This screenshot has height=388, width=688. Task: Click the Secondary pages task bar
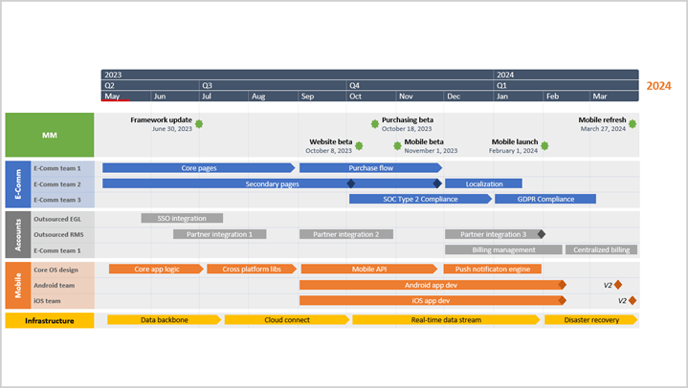pyautogui.click(x=272, y=183)
